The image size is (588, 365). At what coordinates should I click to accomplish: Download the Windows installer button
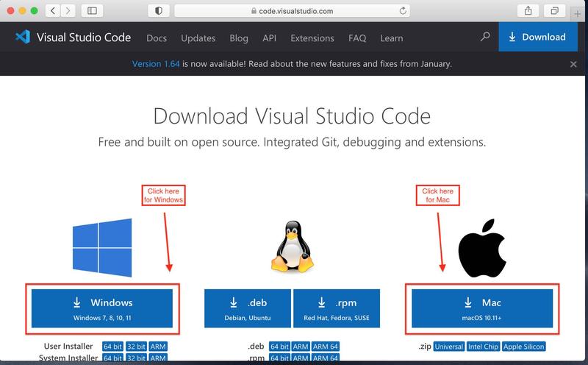(x=101, y=308)
